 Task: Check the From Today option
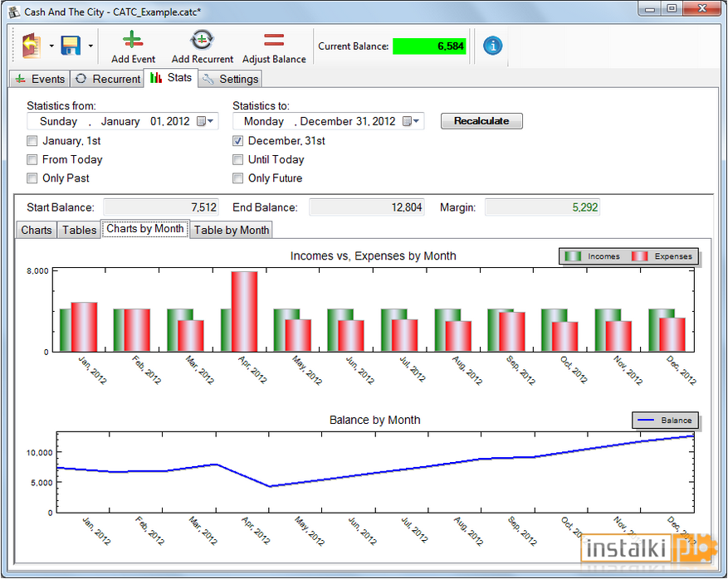(x=32, y=159)
